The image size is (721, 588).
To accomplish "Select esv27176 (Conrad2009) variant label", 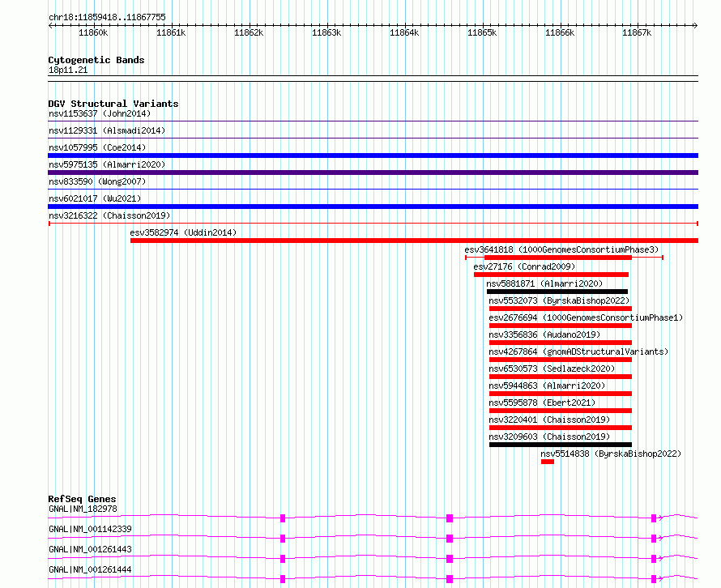I will (524, 266).
